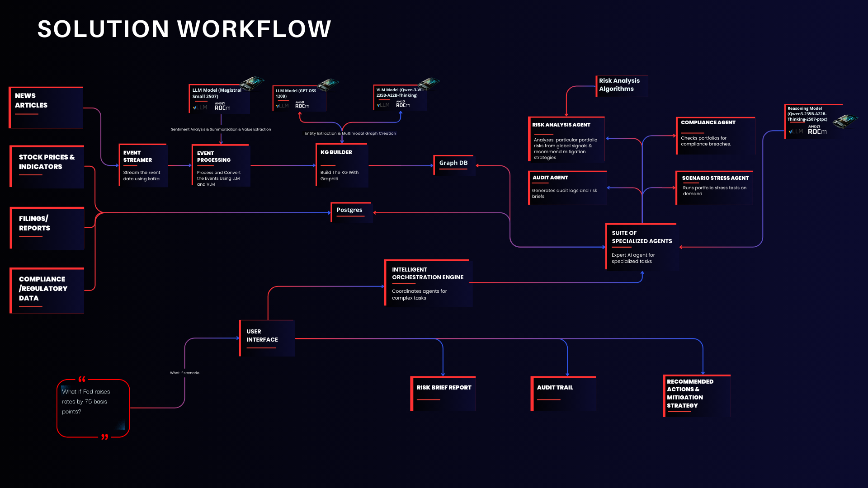
Task: Click 'Runs portfolio stress tests on demand' text
Action: [715, 191]
